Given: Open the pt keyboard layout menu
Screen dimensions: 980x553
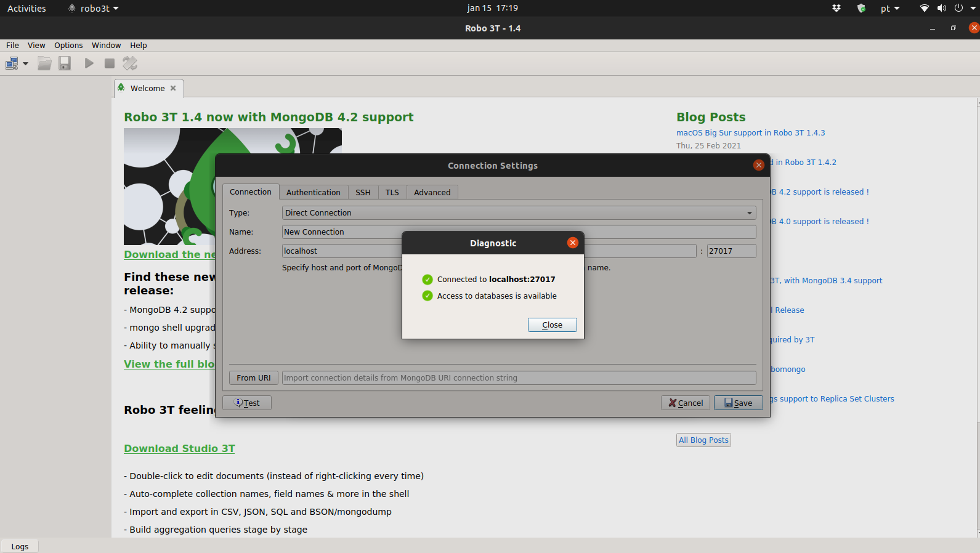Looking at the screenshot, I should point(890,8).
